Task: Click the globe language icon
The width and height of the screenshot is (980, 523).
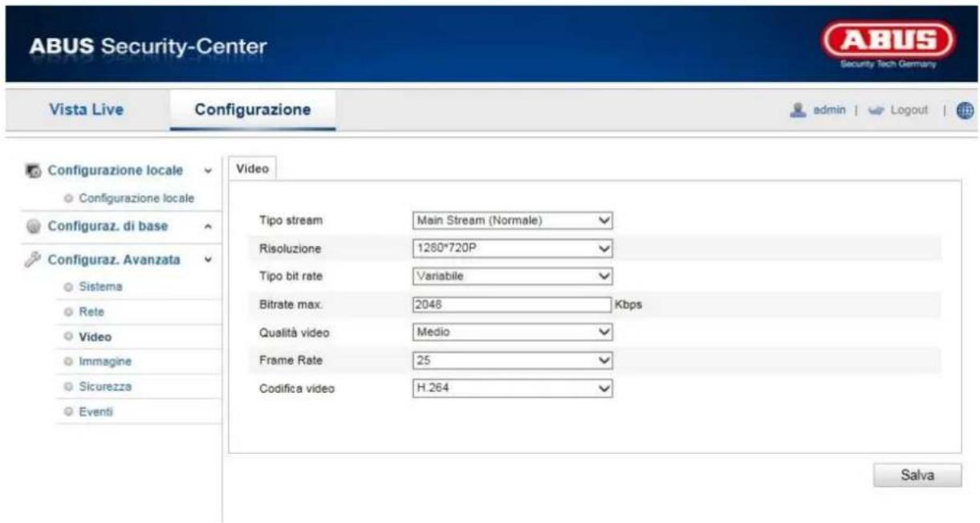Action: click(966, 111)
